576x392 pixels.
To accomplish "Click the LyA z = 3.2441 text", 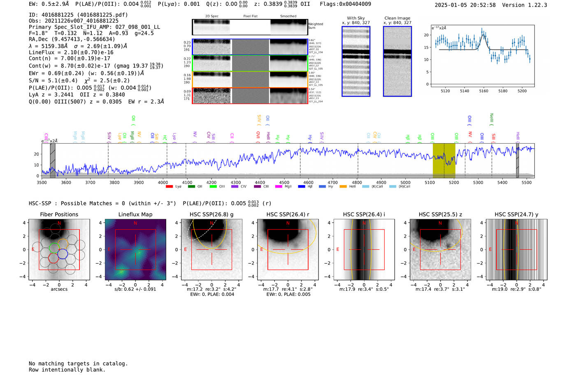I will coord(51,95).
